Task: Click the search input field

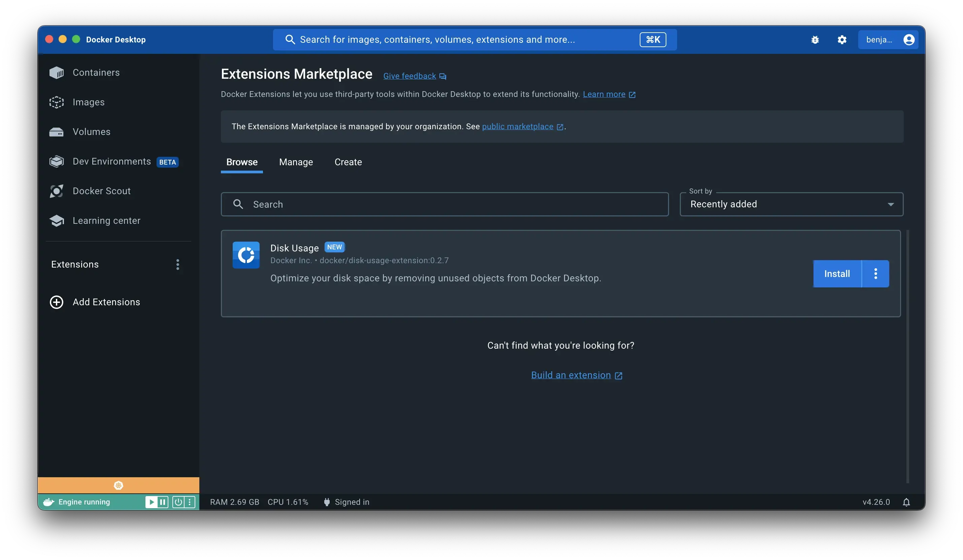Action: point(444,204)
